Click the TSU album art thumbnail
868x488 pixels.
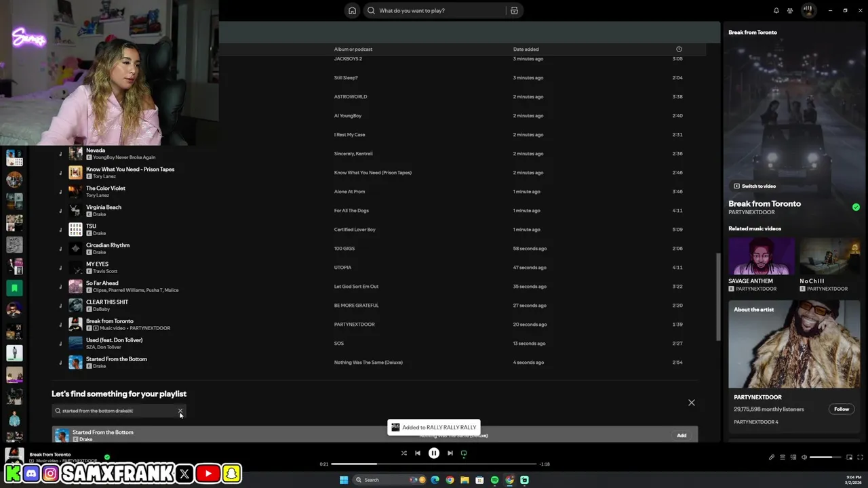(75, 229)
